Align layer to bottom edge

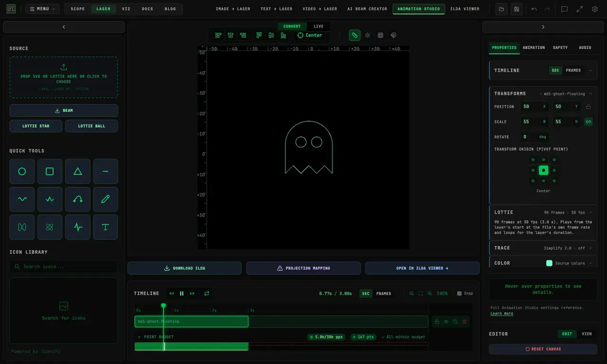pos(284,35)
